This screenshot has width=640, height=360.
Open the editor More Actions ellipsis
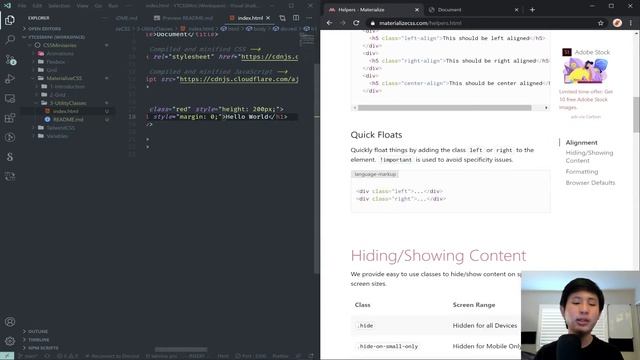pyautogui.click(x=309, y=18)
